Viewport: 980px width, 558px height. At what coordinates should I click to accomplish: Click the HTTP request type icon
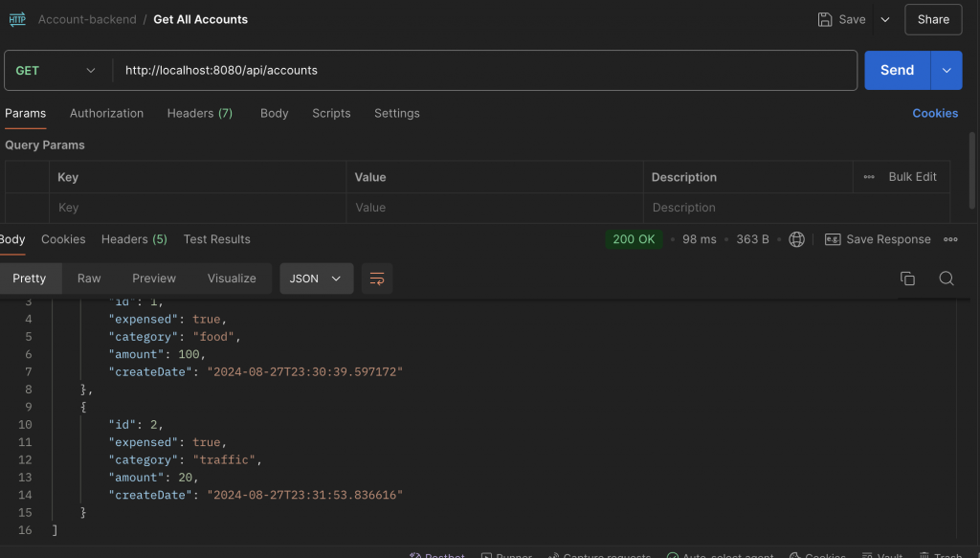[x=17, y=19]
